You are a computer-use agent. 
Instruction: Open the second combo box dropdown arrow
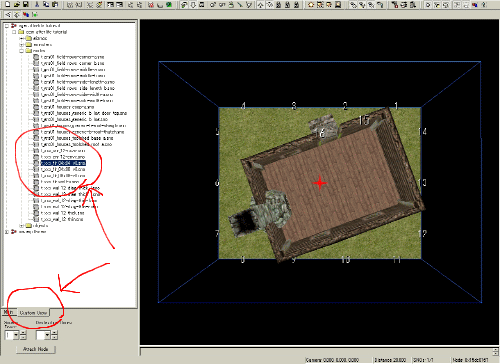(x=47, y=335)
